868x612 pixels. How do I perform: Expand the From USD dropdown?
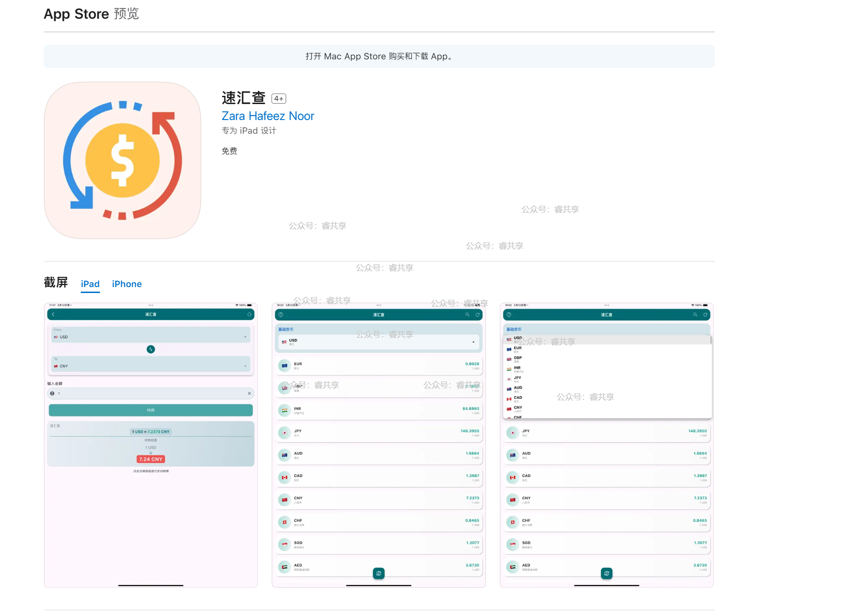(151, 335)
